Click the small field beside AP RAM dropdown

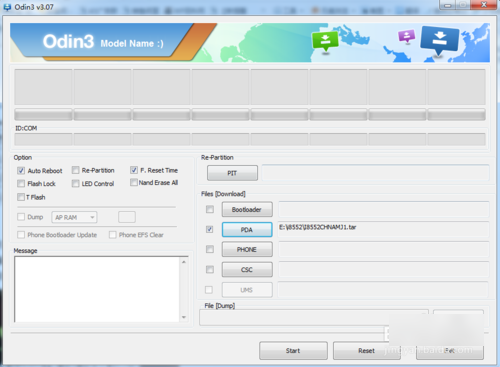pos(127,217)
